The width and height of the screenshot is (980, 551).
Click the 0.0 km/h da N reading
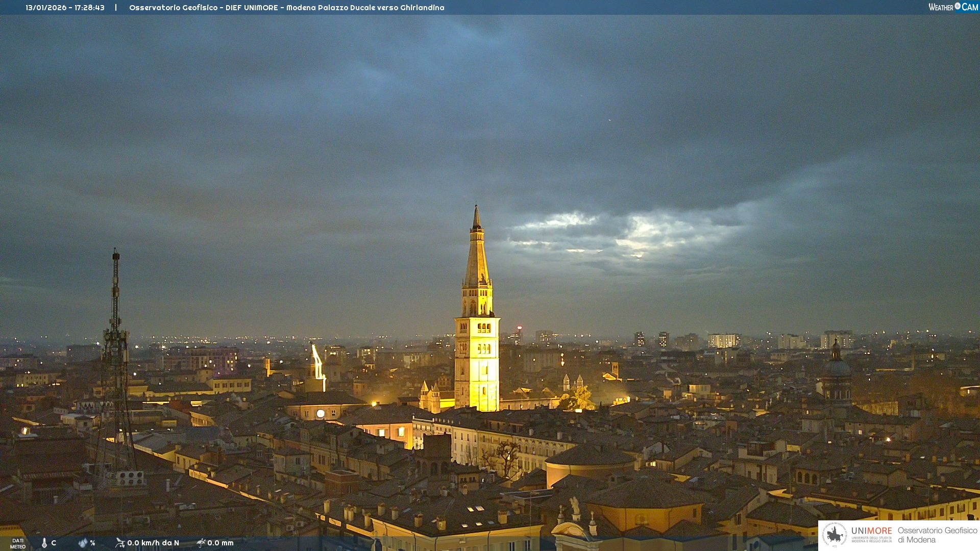point(153,543)
